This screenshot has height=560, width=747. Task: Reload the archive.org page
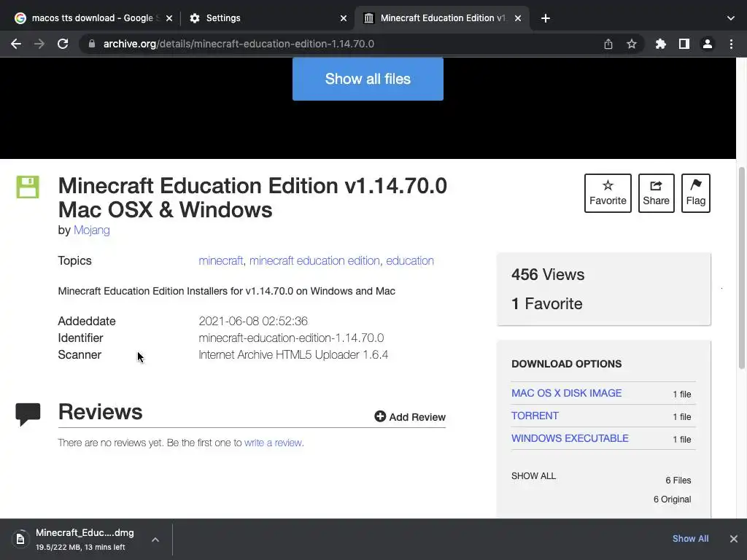63,44
